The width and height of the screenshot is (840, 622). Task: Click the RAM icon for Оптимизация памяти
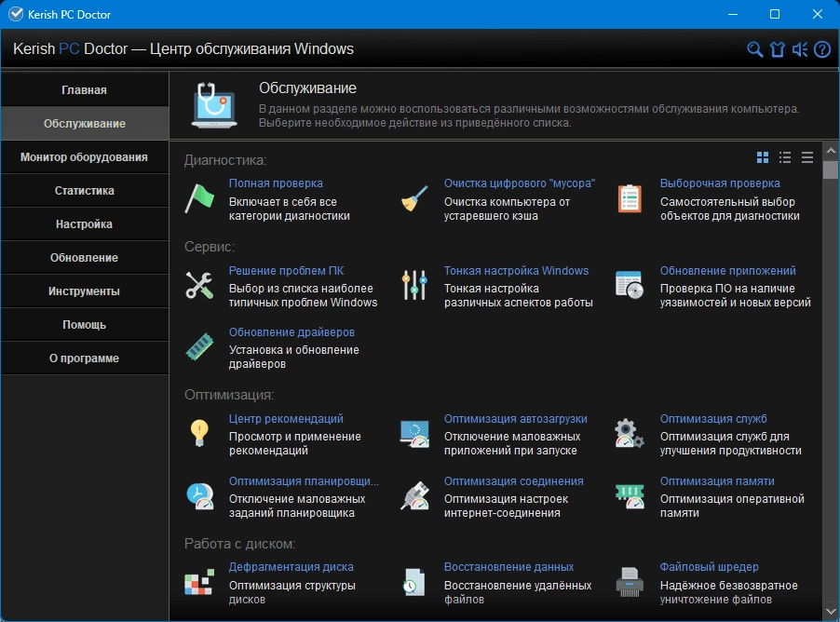(x=630, y=496)
